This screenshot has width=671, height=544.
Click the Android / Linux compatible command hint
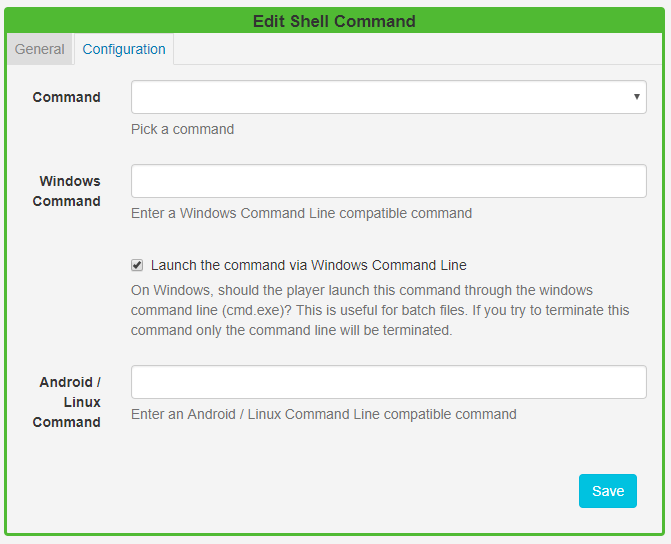[323, 414]
